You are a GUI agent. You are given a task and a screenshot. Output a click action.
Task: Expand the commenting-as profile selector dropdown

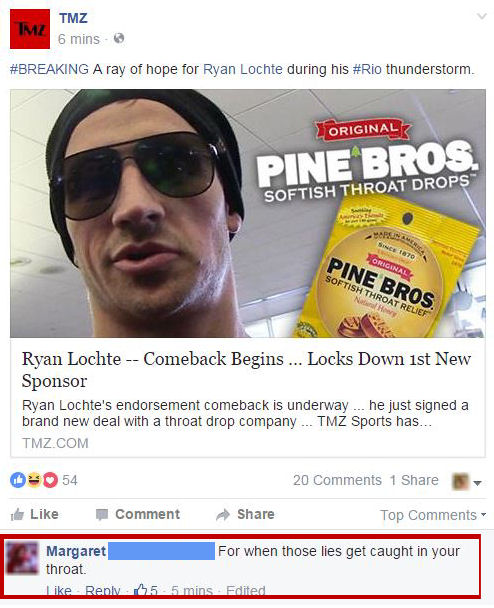(467, 482)
